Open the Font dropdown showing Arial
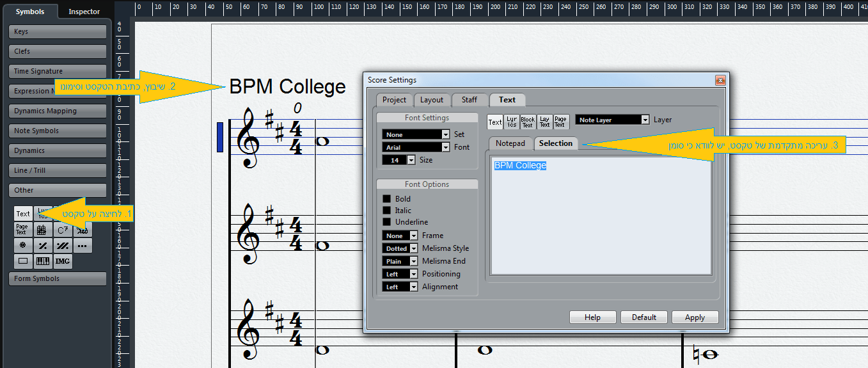 (x=416, y=147)
